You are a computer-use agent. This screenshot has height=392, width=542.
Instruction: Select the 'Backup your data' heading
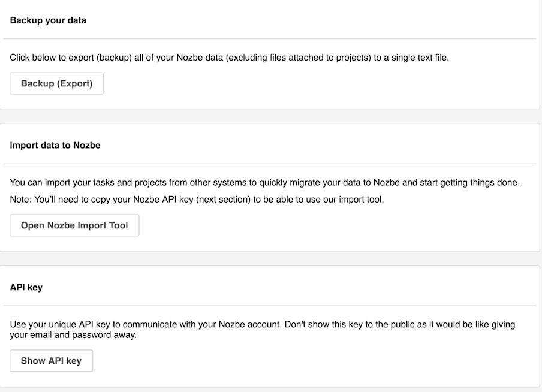tap(48, 20)
